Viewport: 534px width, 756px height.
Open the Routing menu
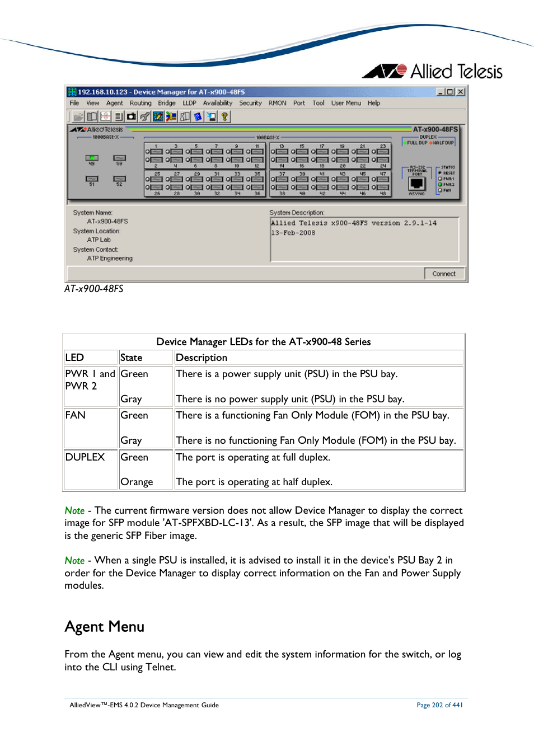point(140,103)
